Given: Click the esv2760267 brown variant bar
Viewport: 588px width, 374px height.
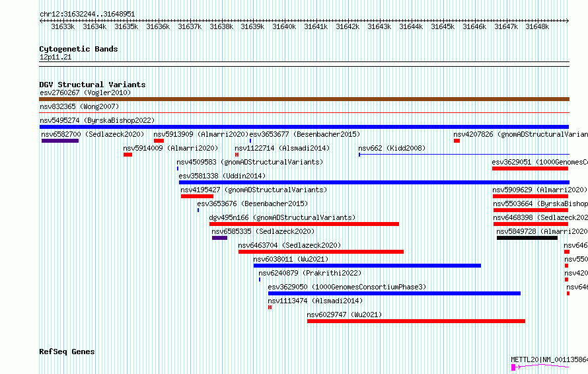Looking at the screenshot, I should click(x=304, y=99).
